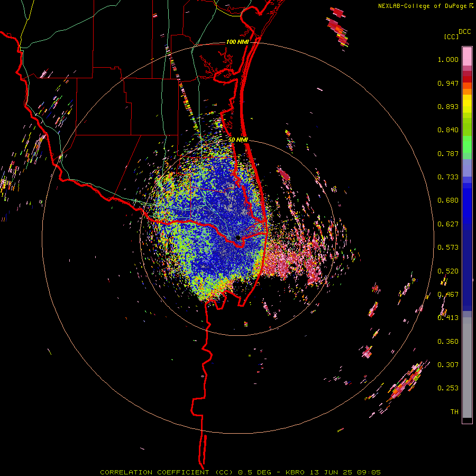Image resolution: width=476 pixels, height=476 pixels.
Task: Click the TH threshold label on the scale
Action: pyautogui.click(x=454, y=412)
